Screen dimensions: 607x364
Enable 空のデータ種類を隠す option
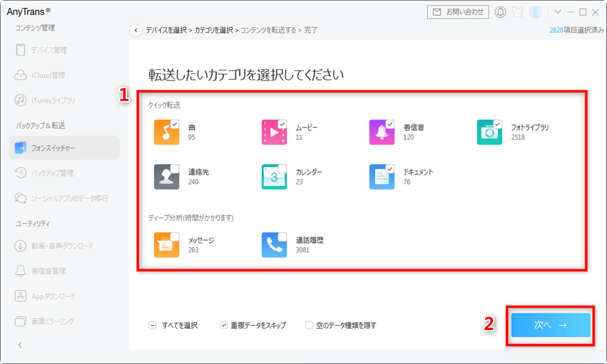click(x=309, y=326)
